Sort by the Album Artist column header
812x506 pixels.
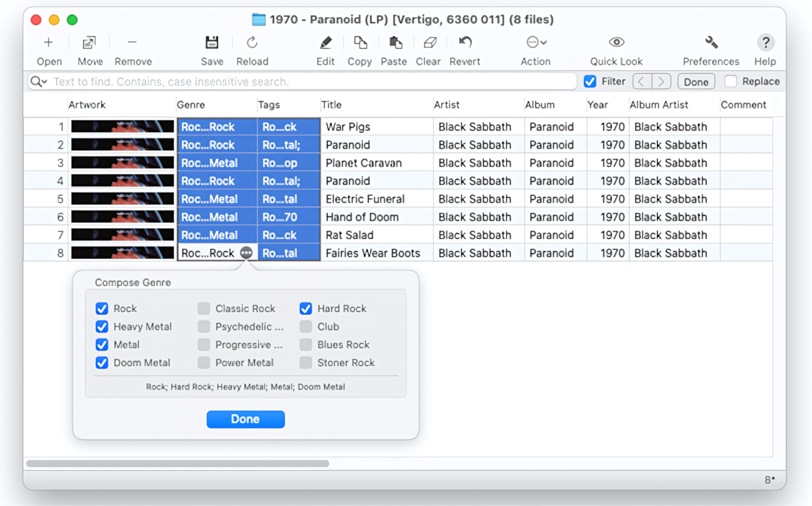coord(674,105)
